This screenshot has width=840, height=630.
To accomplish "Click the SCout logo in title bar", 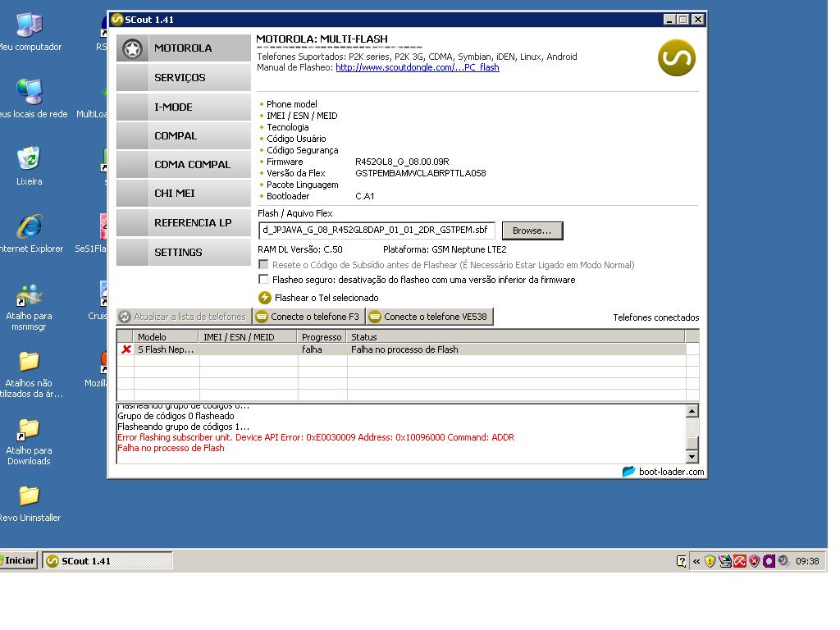I will (x=116, y=20).
